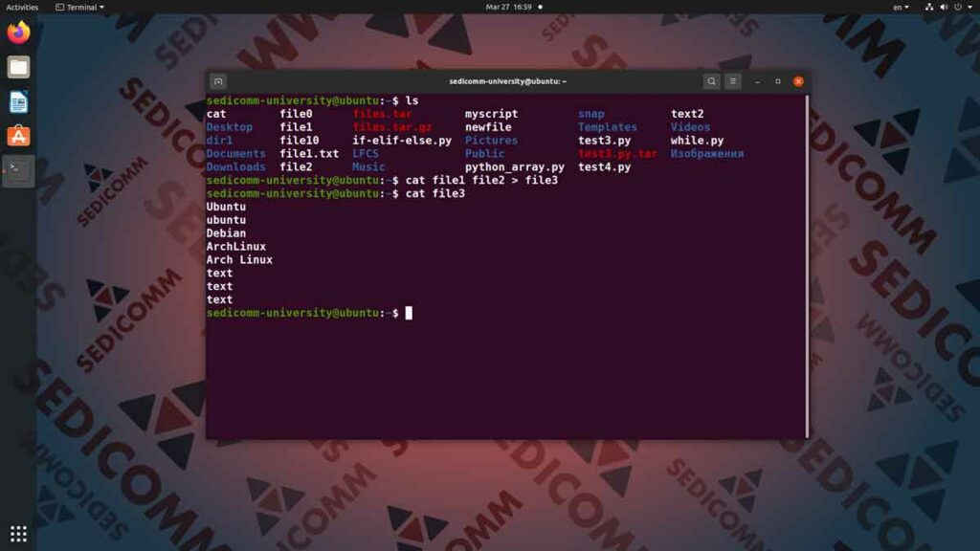
Task: Click 'Music' directory name
Action: coord(368,166)
